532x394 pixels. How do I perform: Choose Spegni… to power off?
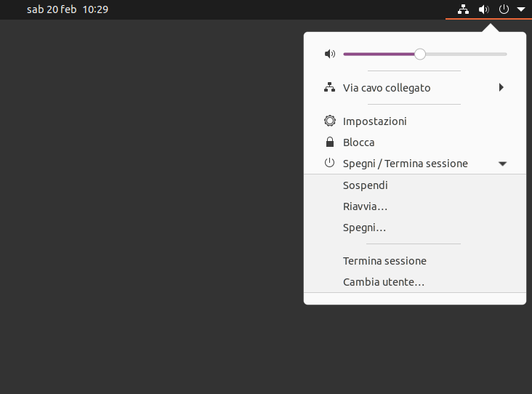point(414,228)
